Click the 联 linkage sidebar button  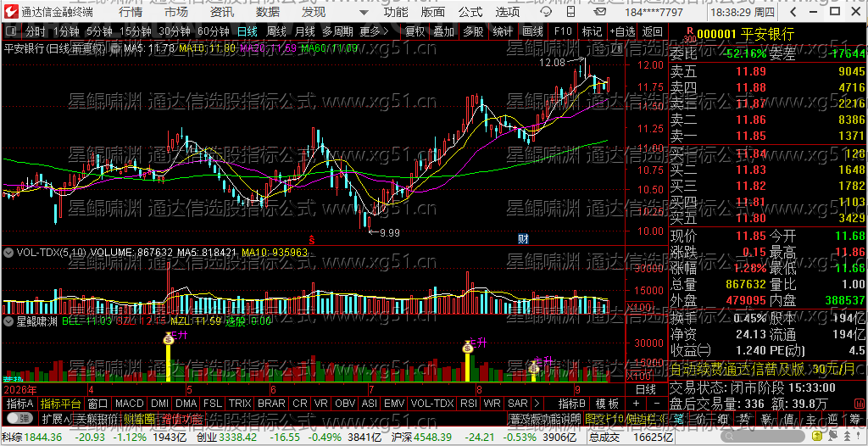[766, 418]
